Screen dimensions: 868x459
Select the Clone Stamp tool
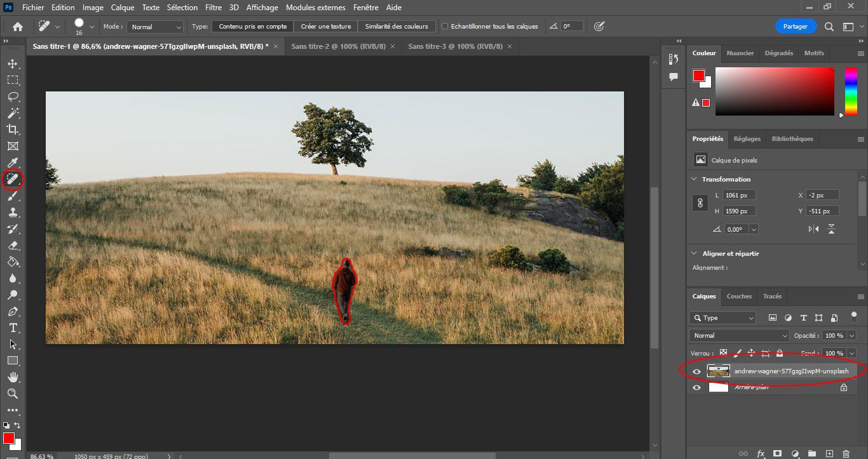click(x=13, y=213)
